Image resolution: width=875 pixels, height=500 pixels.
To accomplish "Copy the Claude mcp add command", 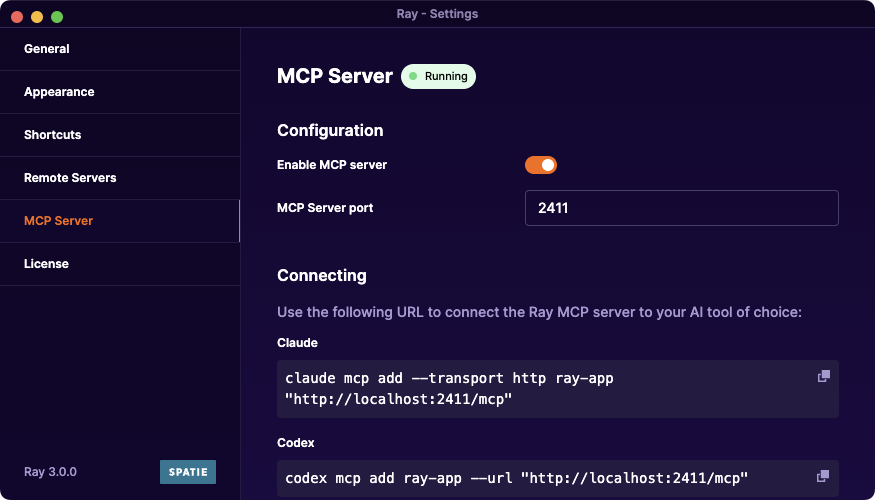I will point(823,376).
